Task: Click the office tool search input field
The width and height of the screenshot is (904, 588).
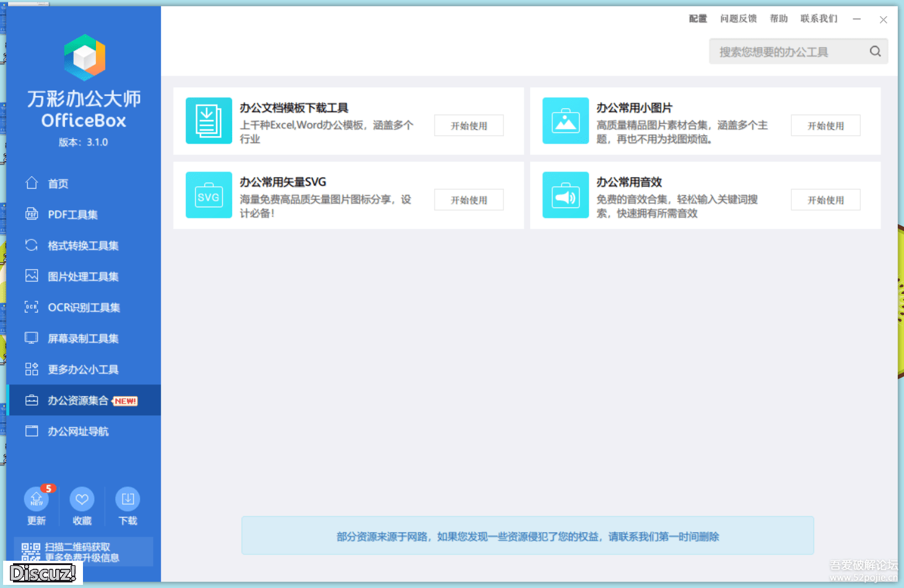Action: pyautogui.click(x=786, y=51)
